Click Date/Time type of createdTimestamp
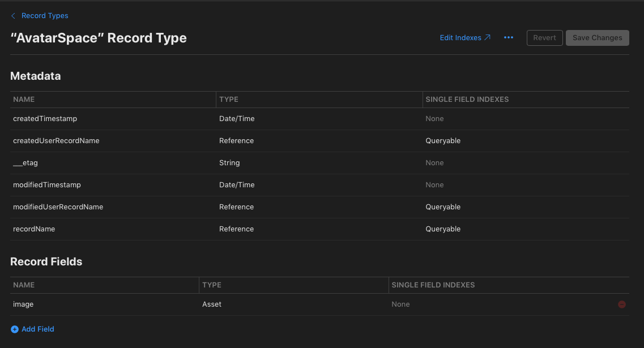Screen dimensions: 644x348 point(237,119)
